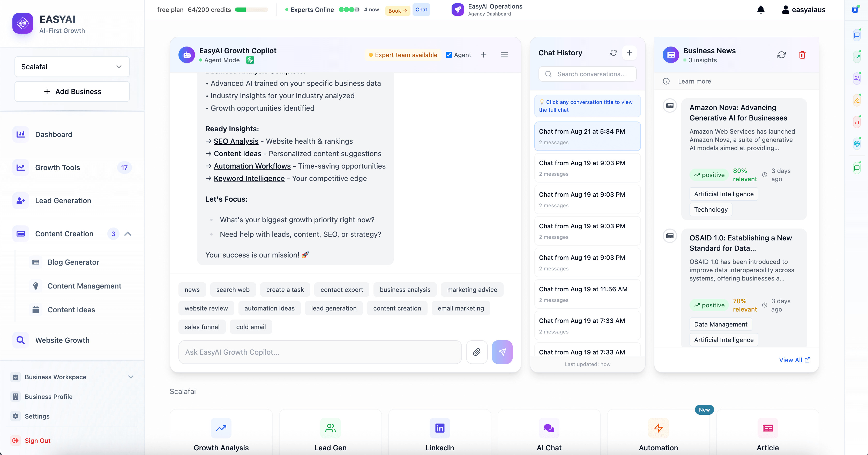
Task: Open Content Ideas submenu item
Action: [x=80, y=310]
